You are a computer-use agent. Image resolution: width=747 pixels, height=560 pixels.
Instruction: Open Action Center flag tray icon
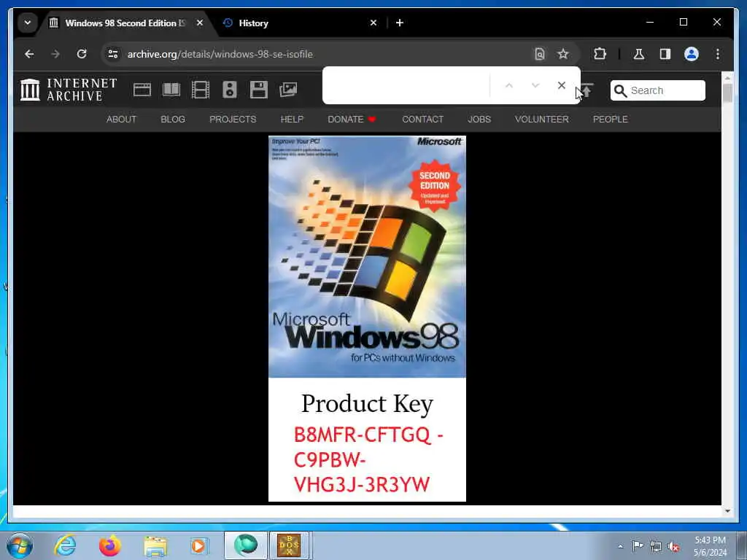tap(637, 545)
